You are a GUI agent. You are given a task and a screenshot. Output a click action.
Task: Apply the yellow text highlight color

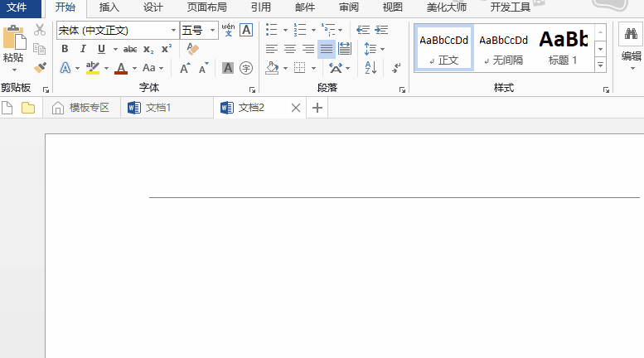(x=92, y=68)
